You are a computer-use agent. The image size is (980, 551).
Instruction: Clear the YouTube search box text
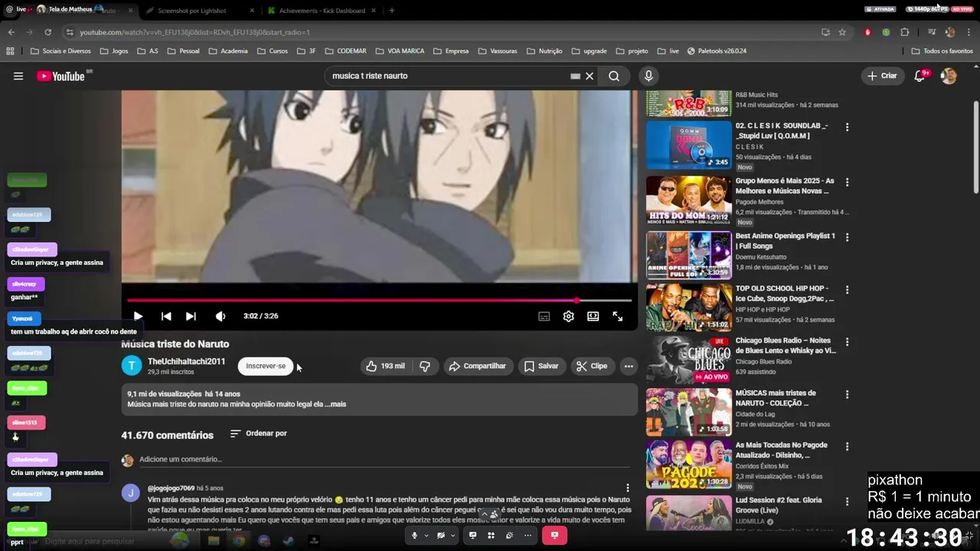coord(590,76)
